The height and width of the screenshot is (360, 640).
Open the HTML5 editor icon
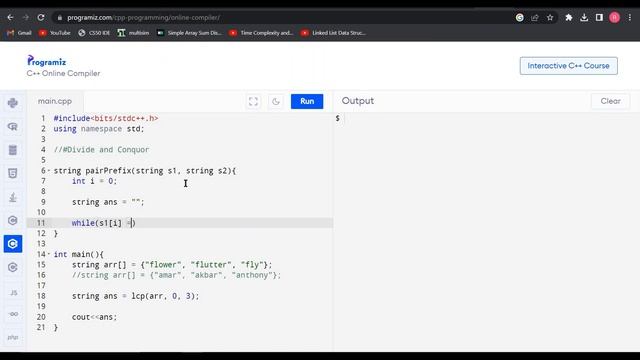tap(13, 173)
